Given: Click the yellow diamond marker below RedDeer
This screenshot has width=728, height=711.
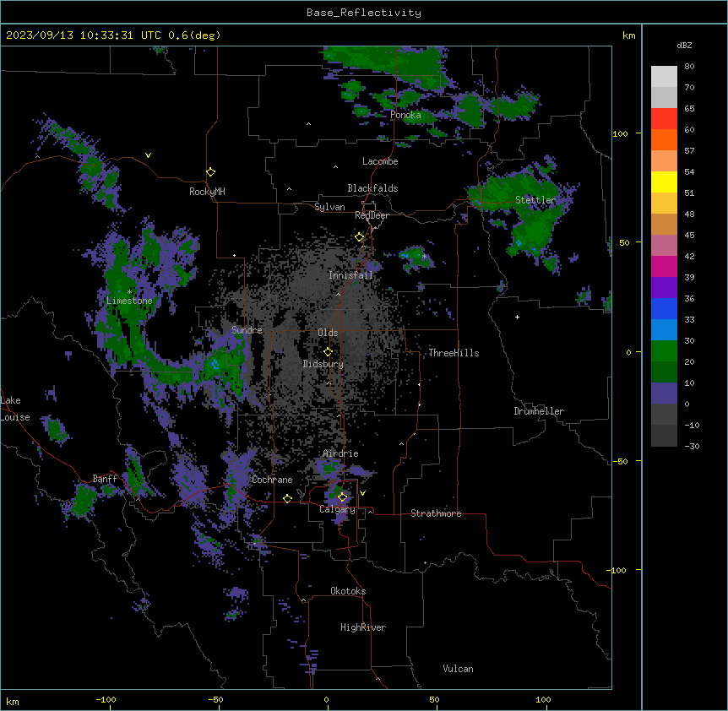Looking at the screenshot, I should point(360,237).
